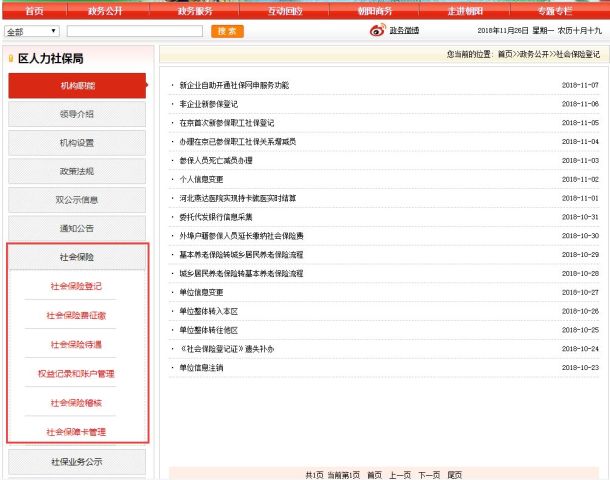
Task: Click pagination link 上一页
Action: 400,475
